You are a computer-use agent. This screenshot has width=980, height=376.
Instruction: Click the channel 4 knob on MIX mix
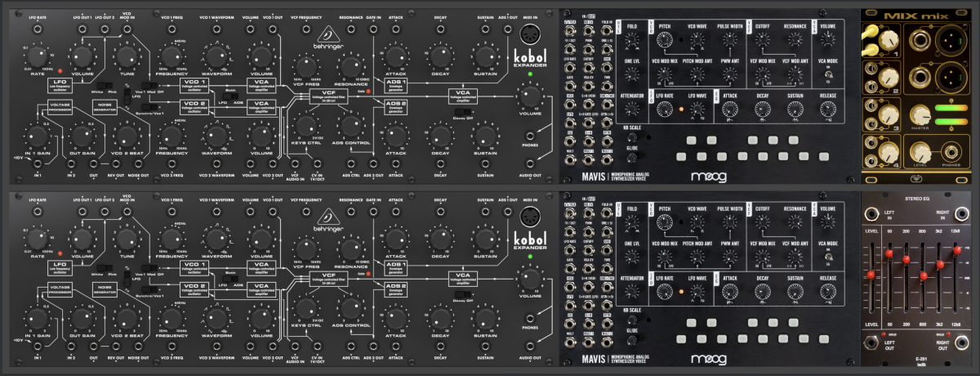coord(889,152)
